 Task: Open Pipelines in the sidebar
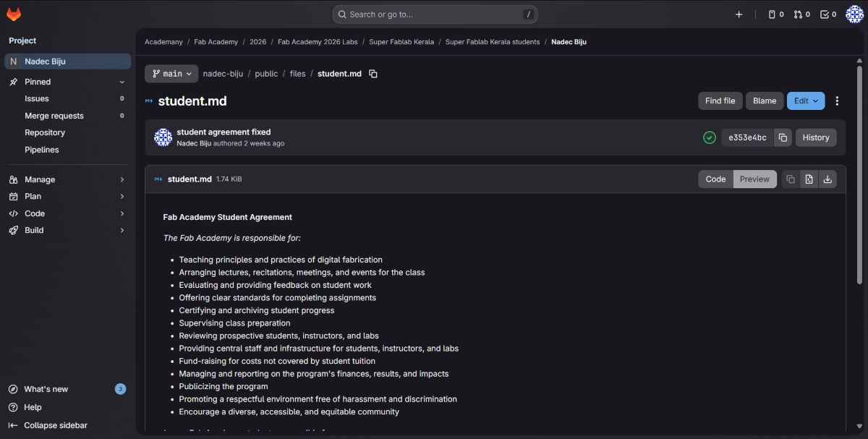click(x=42, y=150)
